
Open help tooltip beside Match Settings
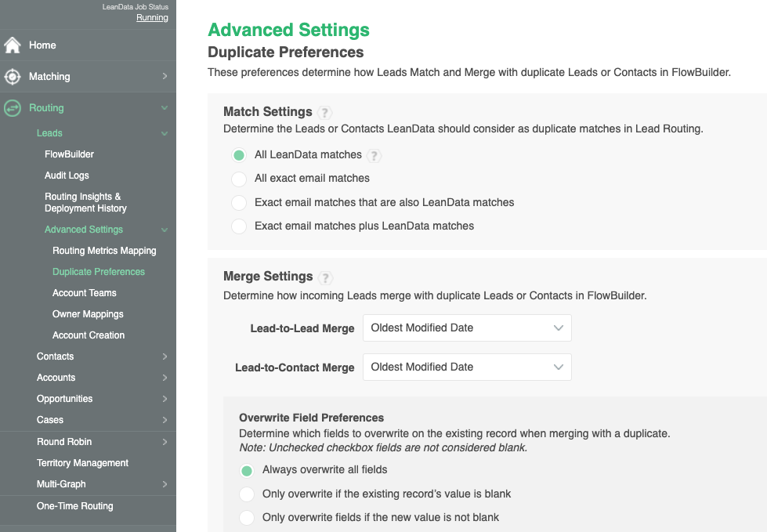pos(325,113)
